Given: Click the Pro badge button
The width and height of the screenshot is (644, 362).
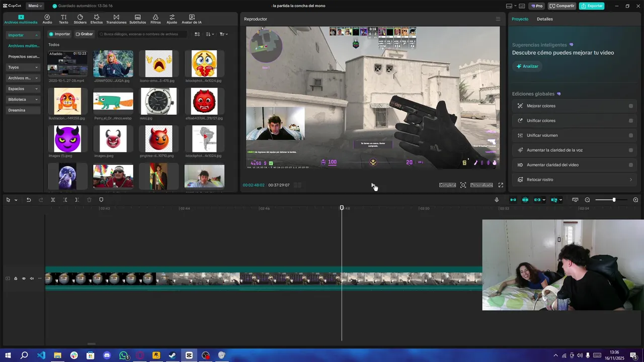Looking at the screenshot, I should [x=537, y=6].
